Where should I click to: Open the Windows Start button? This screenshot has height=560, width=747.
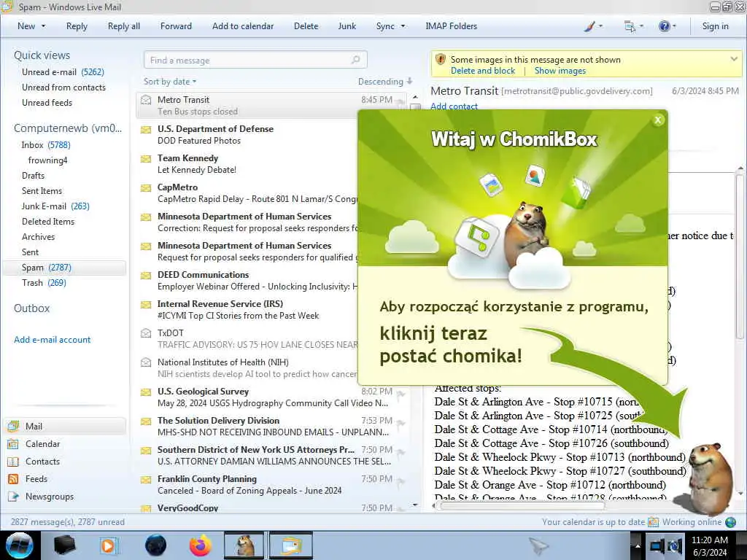click(20, 545)
